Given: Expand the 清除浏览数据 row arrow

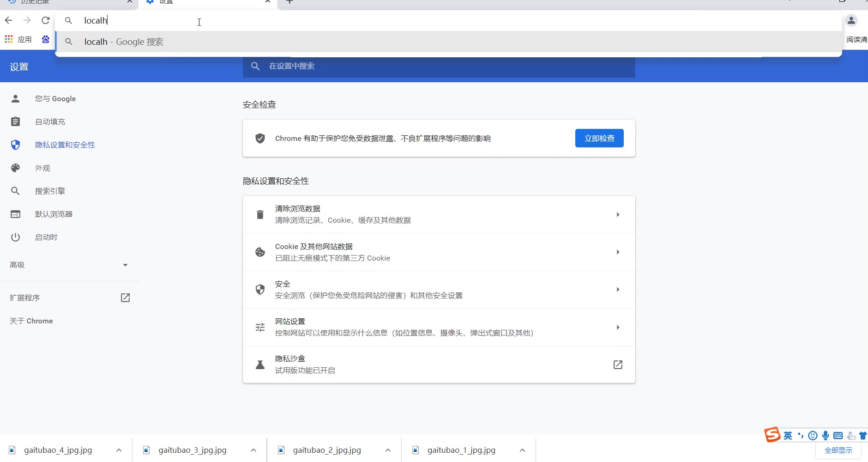Looking at the screenshot, I should [x=618, y=214].
